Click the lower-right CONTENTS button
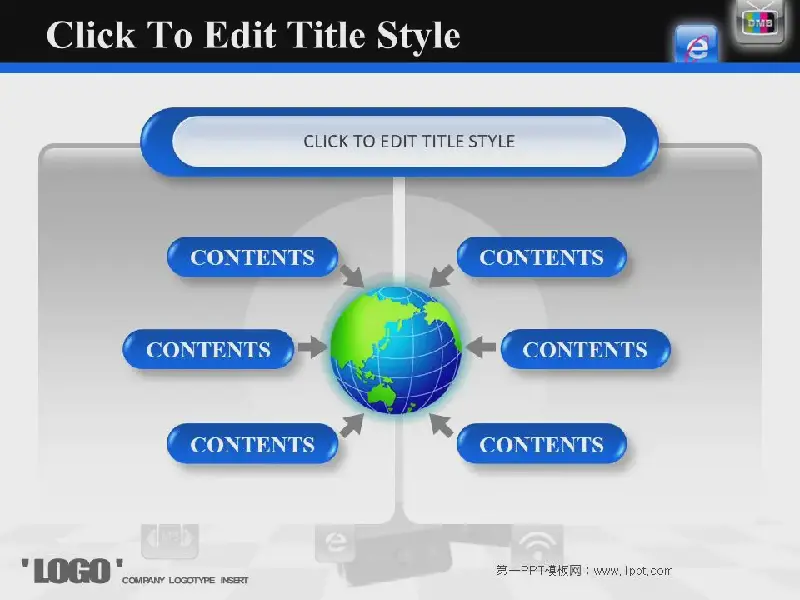 (541, 444)
